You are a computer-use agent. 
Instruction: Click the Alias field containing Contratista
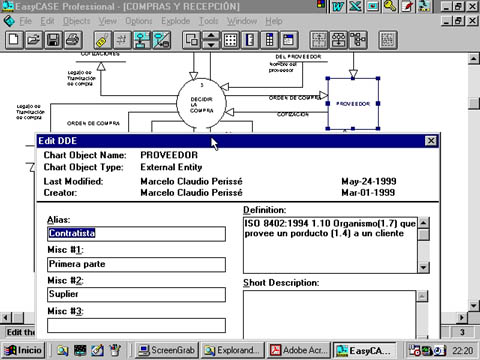pyautogui.click(x=136, y=233)
